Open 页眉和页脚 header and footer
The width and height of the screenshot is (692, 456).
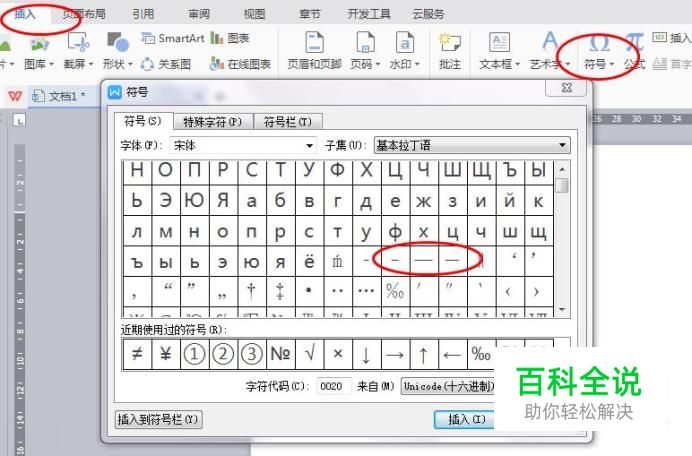pos(314,50)
